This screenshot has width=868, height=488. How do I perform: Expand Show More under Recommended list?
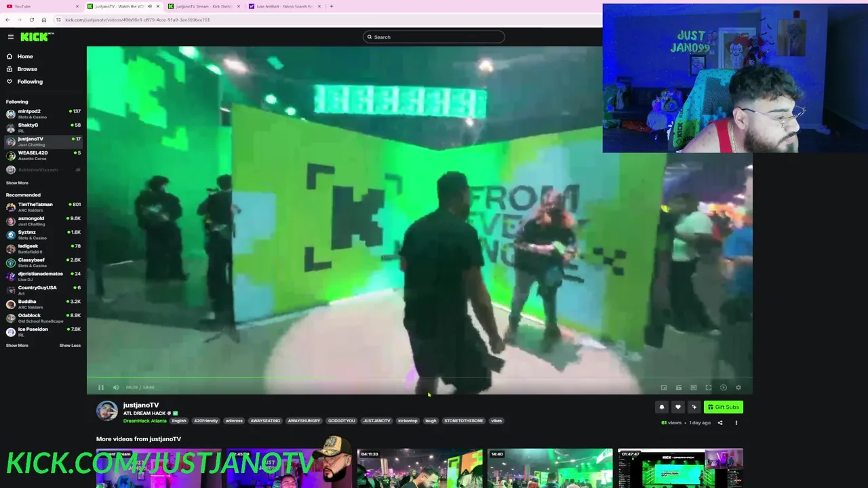[17, 346]
